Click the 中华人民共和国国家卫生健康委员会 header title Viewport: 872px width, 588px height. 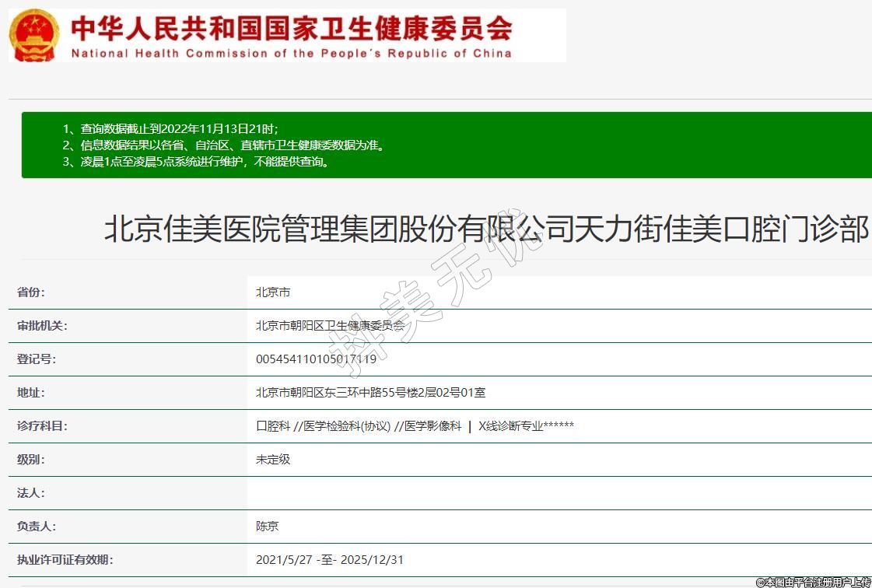(x=291, y=28)
